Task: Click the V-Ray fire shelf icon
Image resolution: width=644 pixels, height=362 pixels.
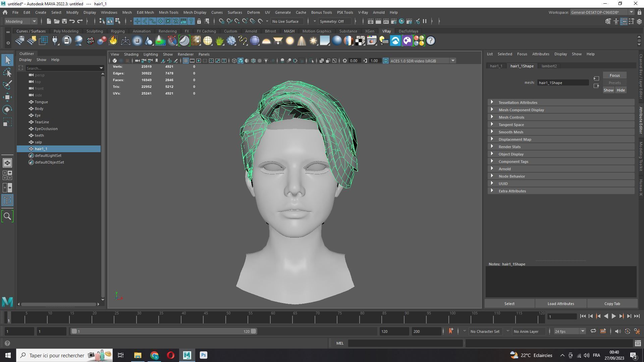Action: point(113,41)
